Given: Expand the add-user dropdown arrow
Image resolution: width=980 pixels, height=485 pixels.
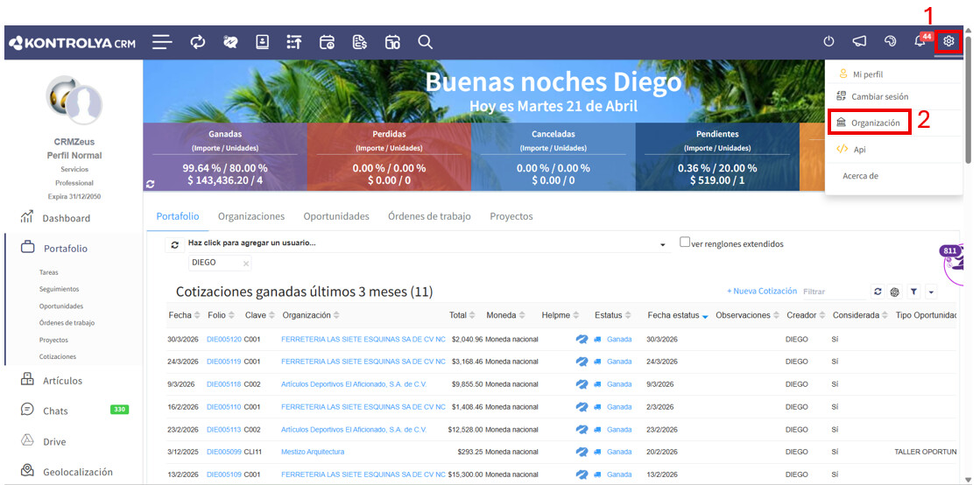Looking at the screenshot, I should tap(662, 245).
